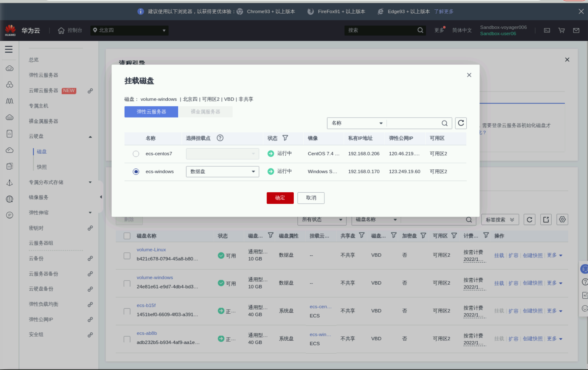Cancel the attach disk dialog
The width and height of the screenshot is (588, 370).
[x=311, y=198]
